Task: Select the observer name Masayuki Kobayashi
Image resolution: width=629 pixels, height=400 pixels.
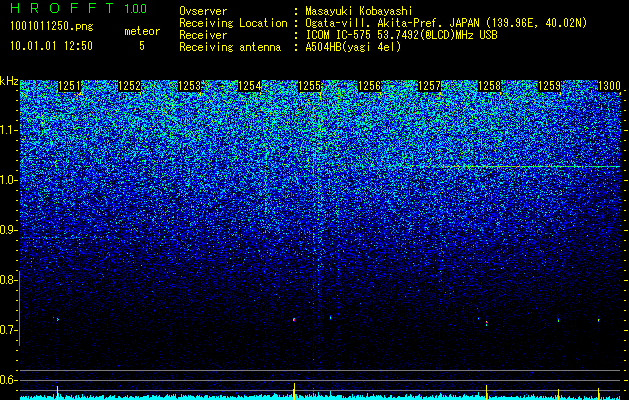Action: point(359,12)
